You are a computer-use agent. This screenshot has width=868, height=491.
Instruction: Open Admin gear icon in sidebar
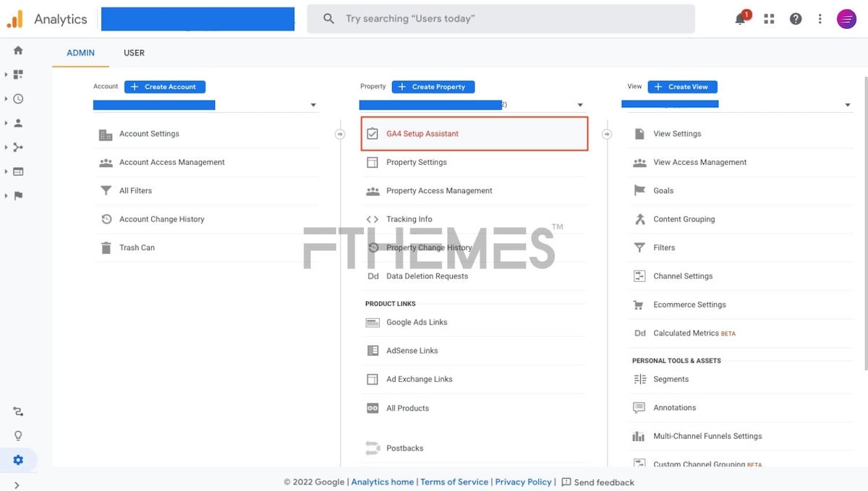[x=18, y=460]
